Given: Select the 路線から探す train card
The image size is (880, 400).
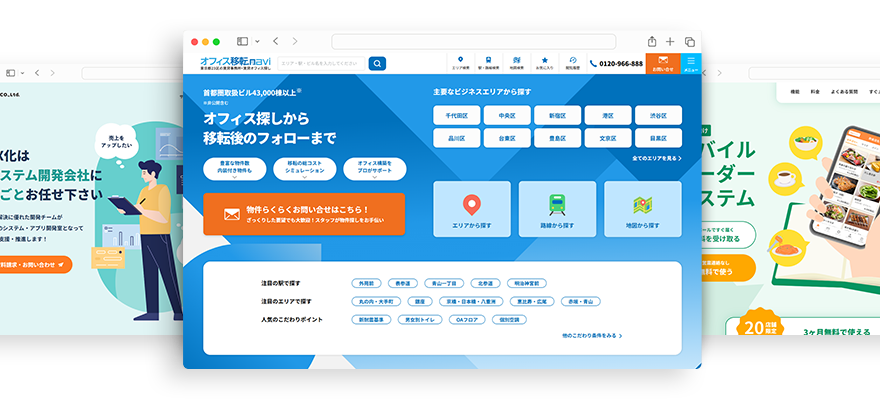Looking at the screenshot, I should pos(557,209).
